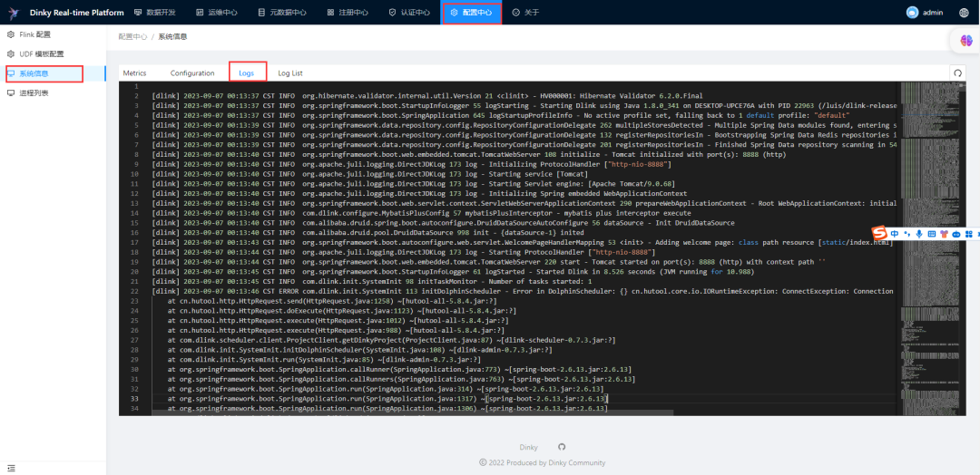Switch to the Logs tab
This screenshot has width=980, height=475.
click(246, 73)
